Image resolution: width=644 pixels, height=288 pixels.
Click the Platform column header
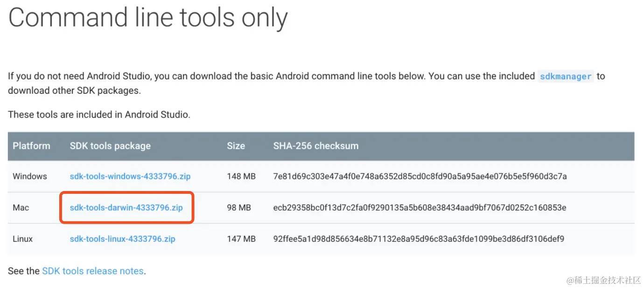31,146
